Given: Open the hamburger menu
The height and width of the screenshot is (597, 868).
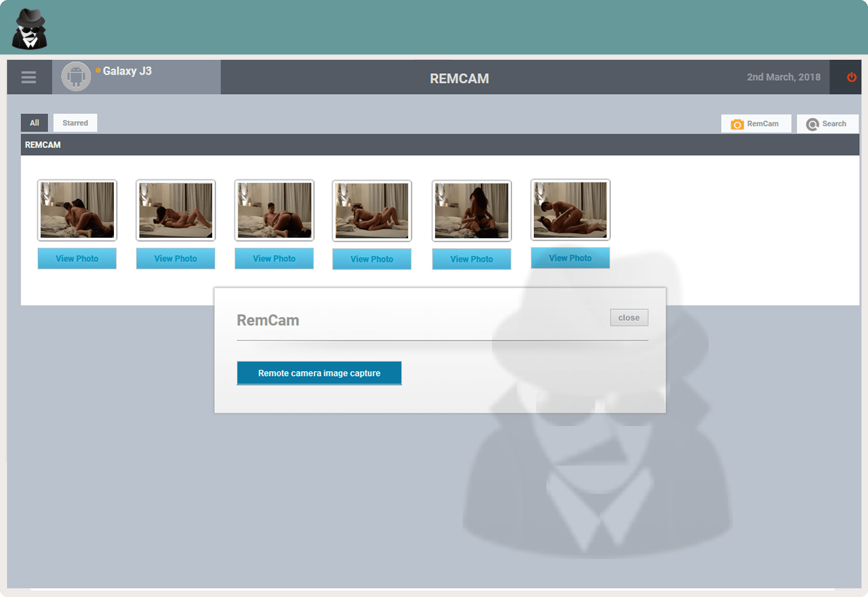Looking at the screenshot, I should [x=29, y=78].
